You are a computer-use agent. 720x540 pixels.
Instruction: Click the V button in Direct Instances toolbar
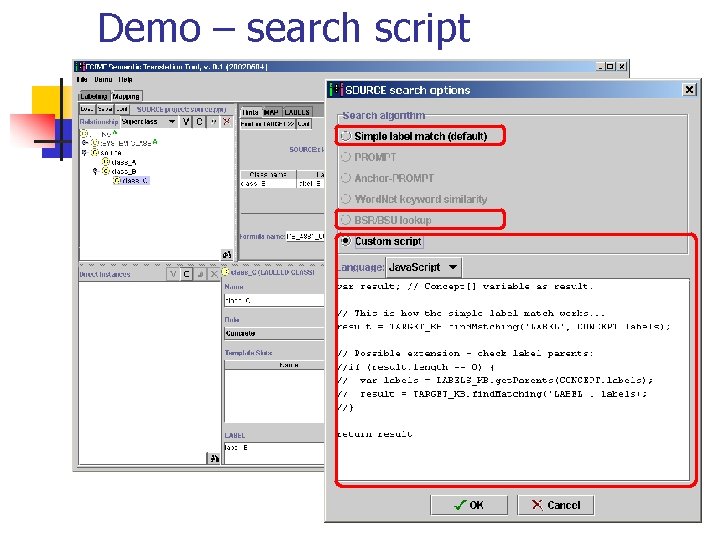[173, 274]
